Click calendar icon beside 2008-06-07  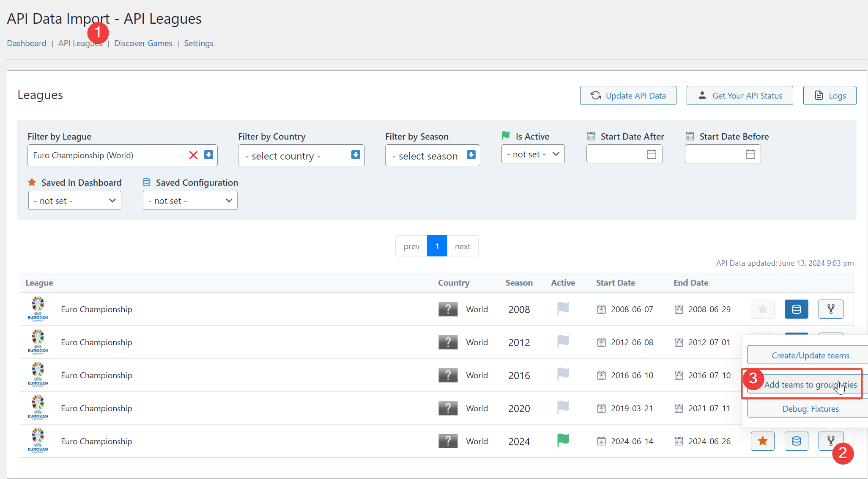point(601,309)
